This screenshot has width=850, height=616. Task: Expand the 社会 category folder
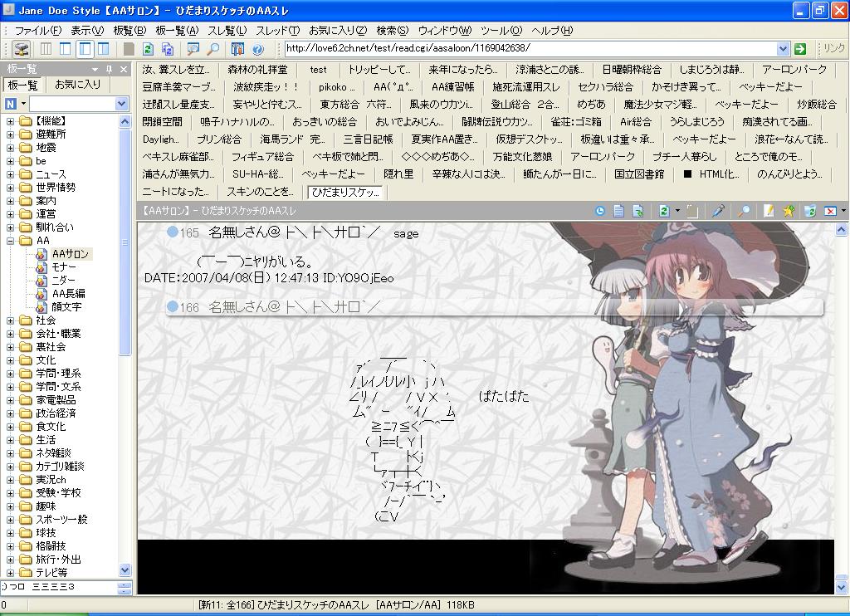click(x=10, y=320)
